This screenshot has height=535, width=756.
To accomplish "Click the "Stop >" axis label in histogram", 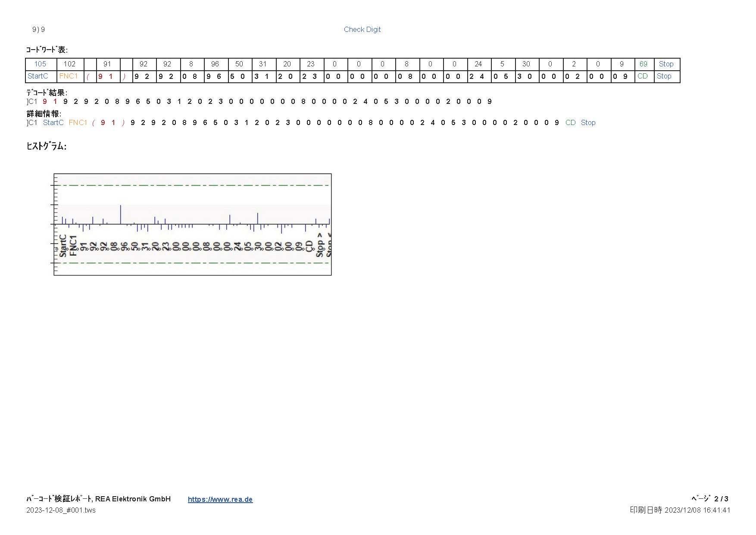I will tap(320, 245).
